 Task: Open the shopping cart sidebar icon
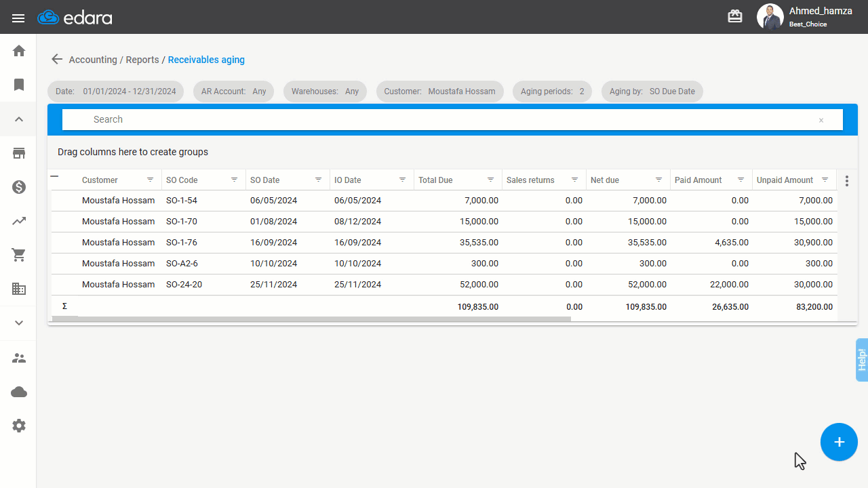[x=19, y=255]
